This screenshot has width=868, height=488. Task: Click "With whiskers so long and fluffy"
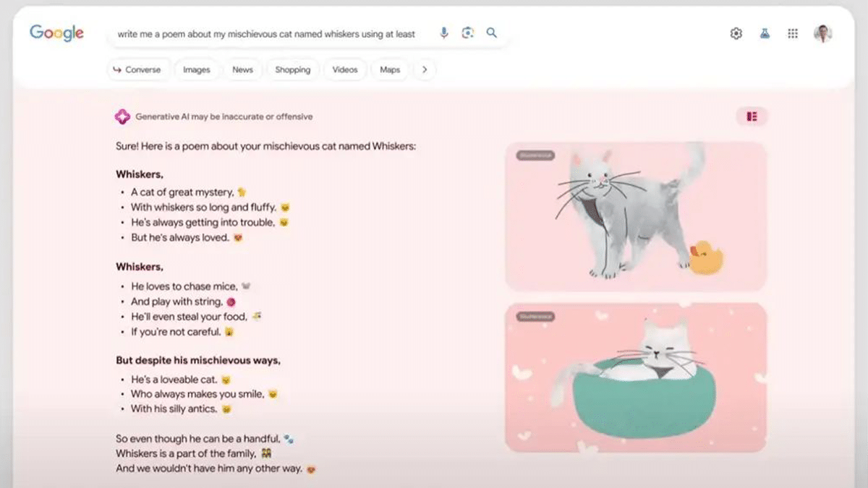tap(205, 207)
